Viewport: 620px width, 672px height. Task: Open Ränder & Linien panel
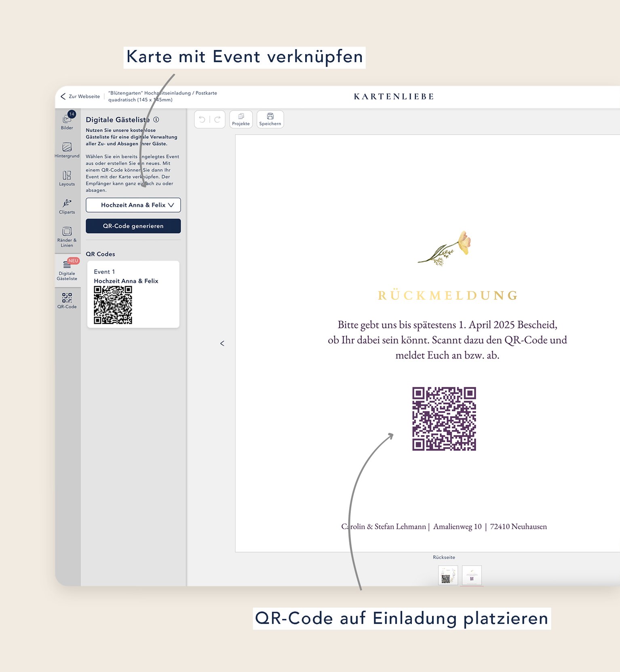point(67,236)
